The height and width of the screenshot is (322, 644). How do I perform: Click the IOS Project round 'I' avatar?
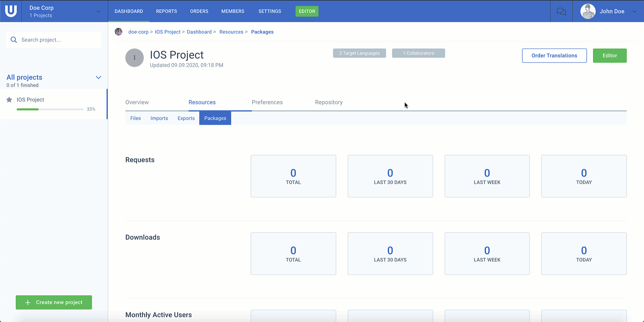pyautogui.click(x=135, y=58)
